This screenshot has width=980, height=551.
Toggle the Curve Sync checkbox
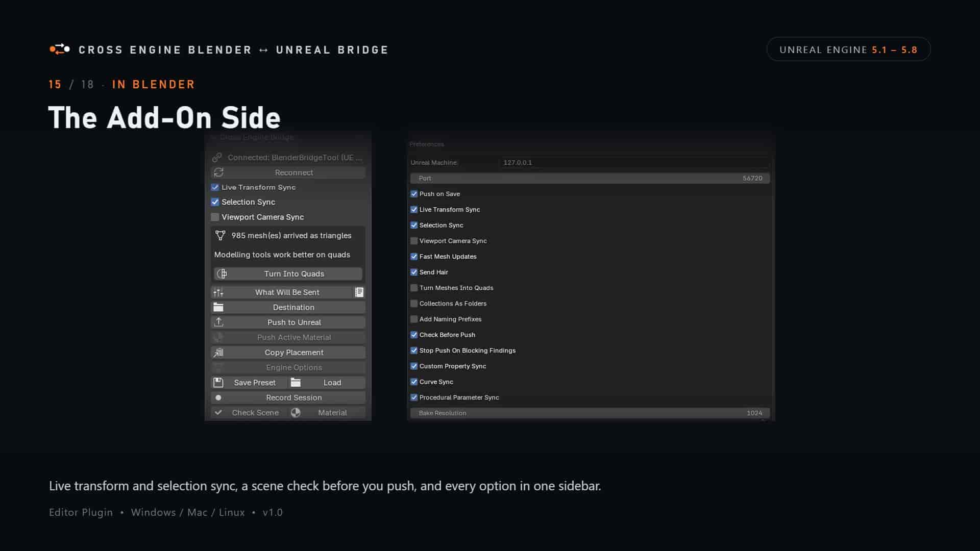[414, 382]
